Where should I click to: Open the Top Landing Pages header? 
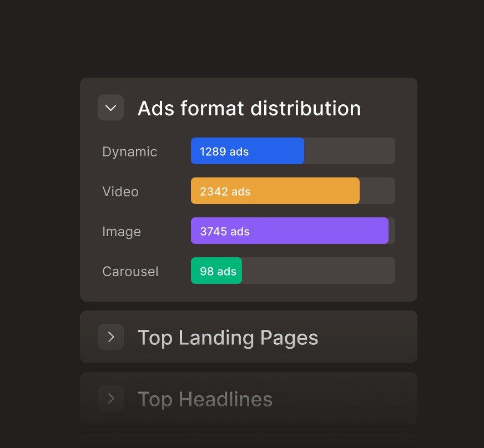click(x=228, y=337)
